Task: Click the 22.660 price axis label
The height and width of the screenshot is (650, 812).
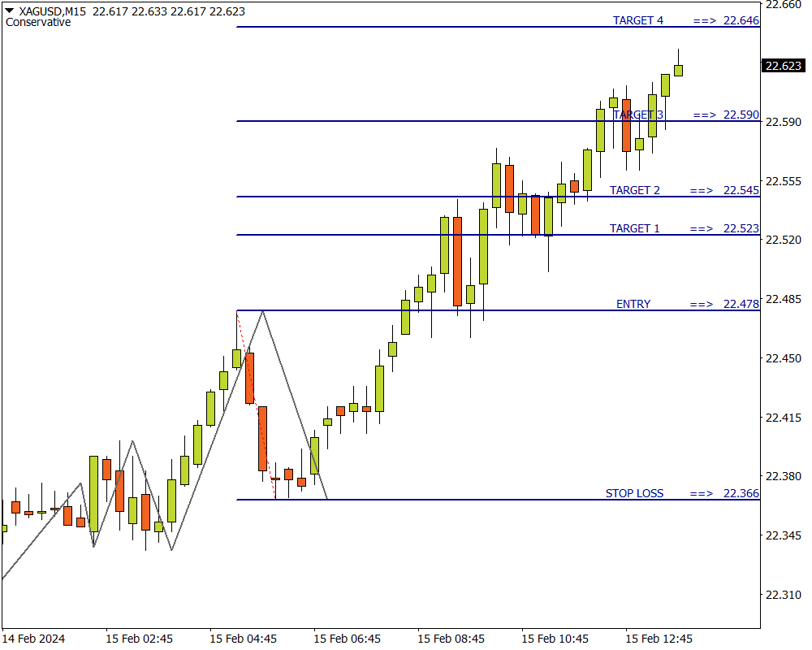Action: pos(783,5)
